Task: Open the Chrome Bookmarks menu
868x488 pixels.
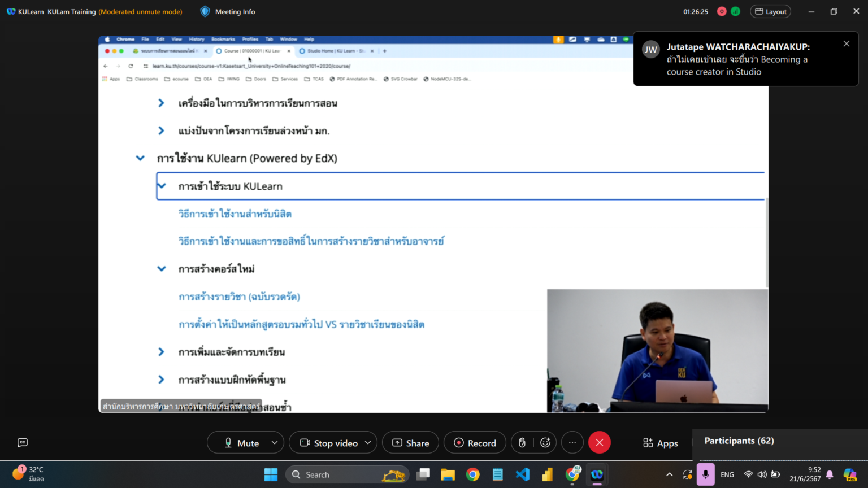Action: 223,39
